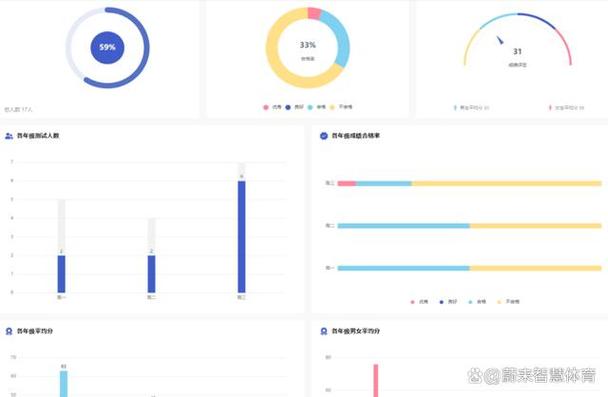This screenshot has width=608, height=397.
Task: Click the yellow segment of the 高一 stacked bar
Action: coord(536,268)
